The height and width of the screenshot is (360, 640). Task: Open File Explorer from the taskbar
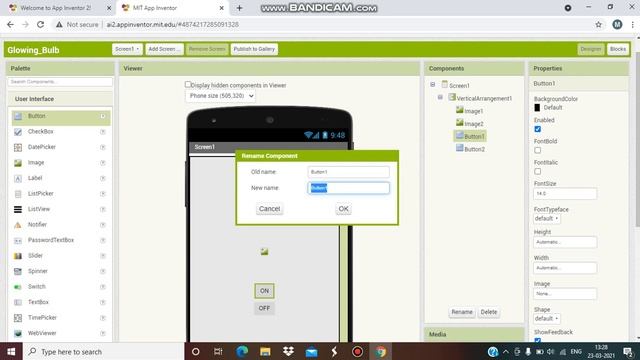click(265, 351)
